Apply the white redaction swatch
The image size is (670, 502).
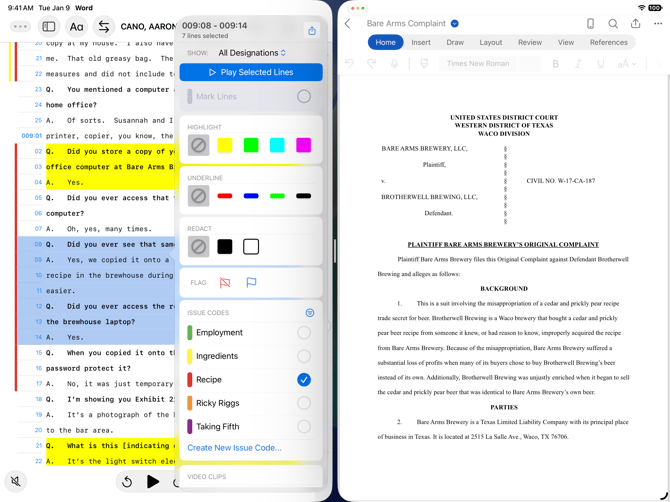coord(251,247)
